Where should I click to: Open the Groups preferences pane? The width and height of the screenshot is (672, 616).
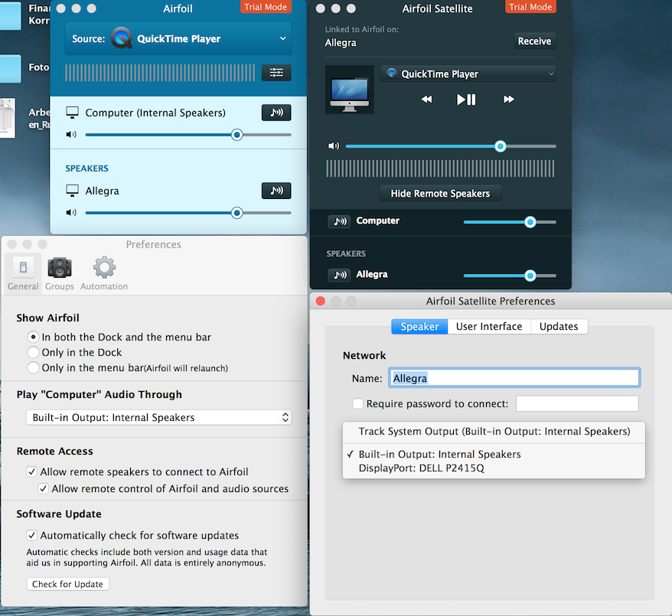[60, 273]
